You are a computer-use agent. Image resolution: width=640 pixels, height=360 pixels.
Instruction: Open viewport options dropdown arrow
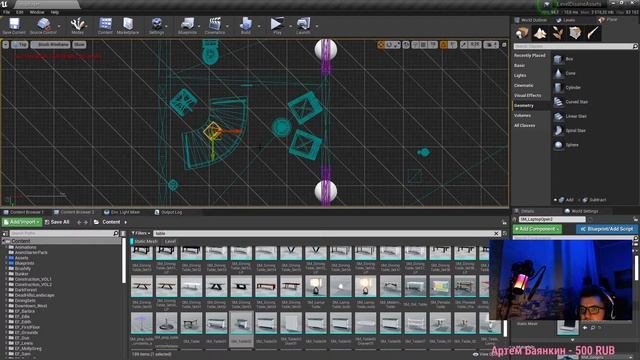(6, 44)
